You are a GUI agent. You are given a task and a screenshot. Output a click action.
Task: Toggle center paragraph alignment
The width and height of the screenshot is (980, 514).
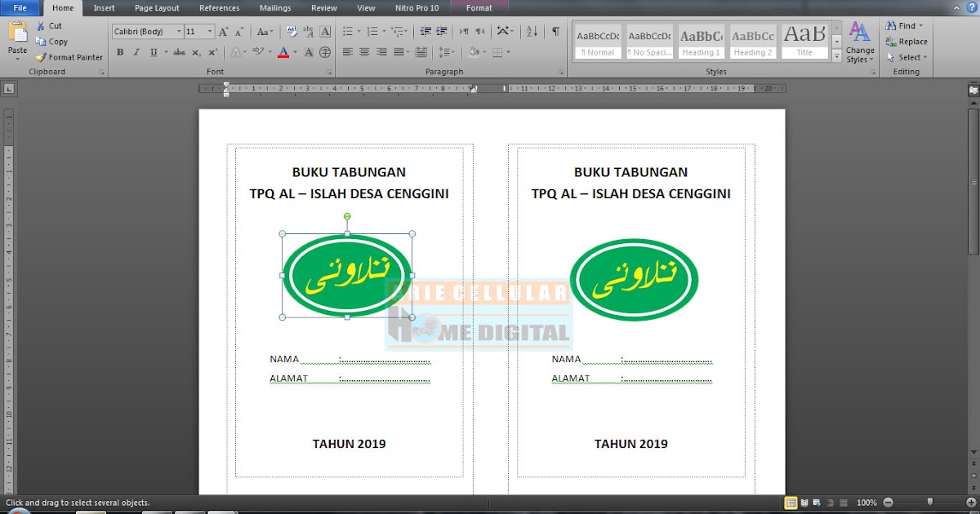click(x=364, y=51)
